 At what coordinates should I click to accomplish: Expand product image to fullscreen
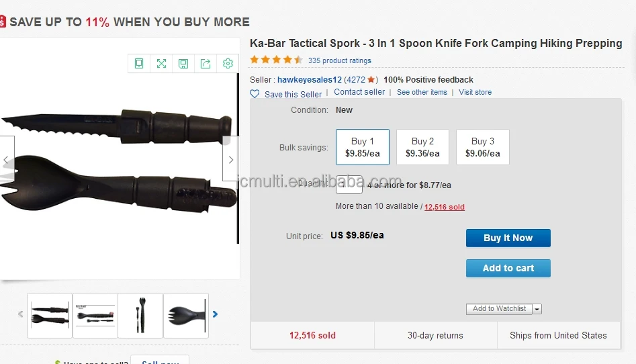[161, 64]
